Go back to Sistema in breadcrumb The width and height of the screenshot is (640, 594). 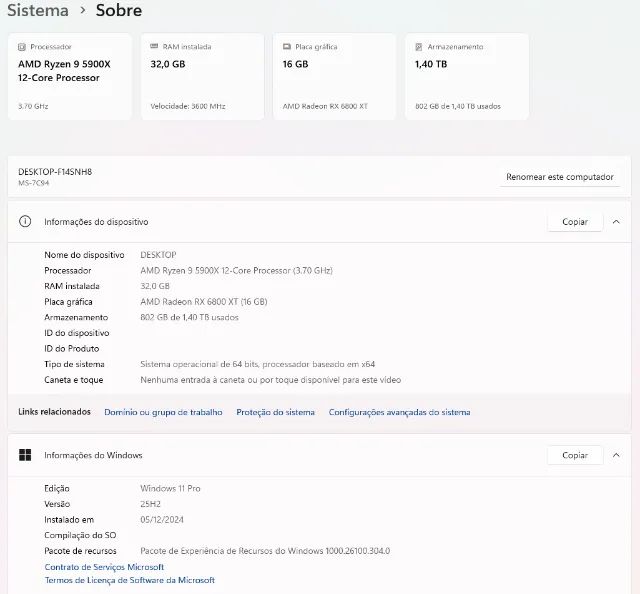coord(38,10)
